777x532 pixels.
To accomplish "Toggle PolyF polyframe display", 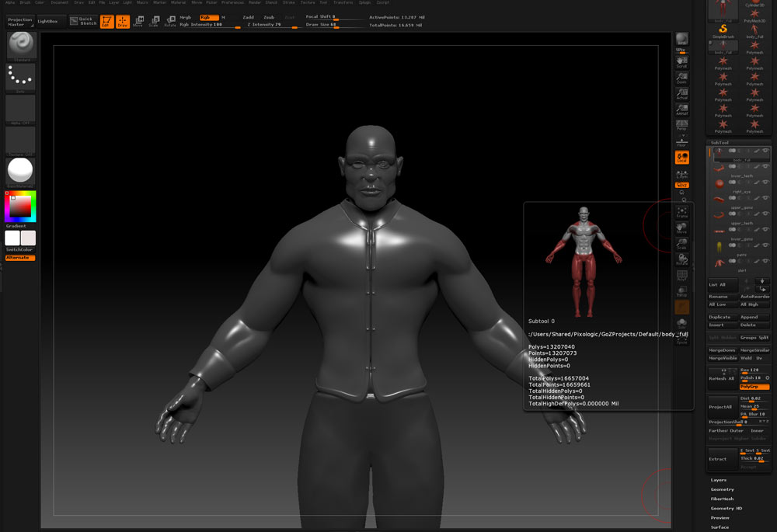I will point(682,276).
